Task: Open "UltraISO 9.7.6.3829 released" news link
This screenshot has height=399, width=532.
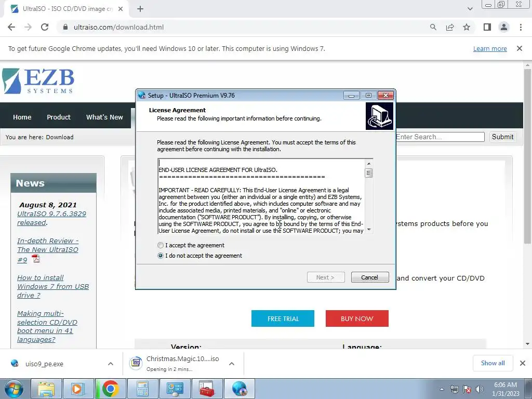Action: pos(51,218)
